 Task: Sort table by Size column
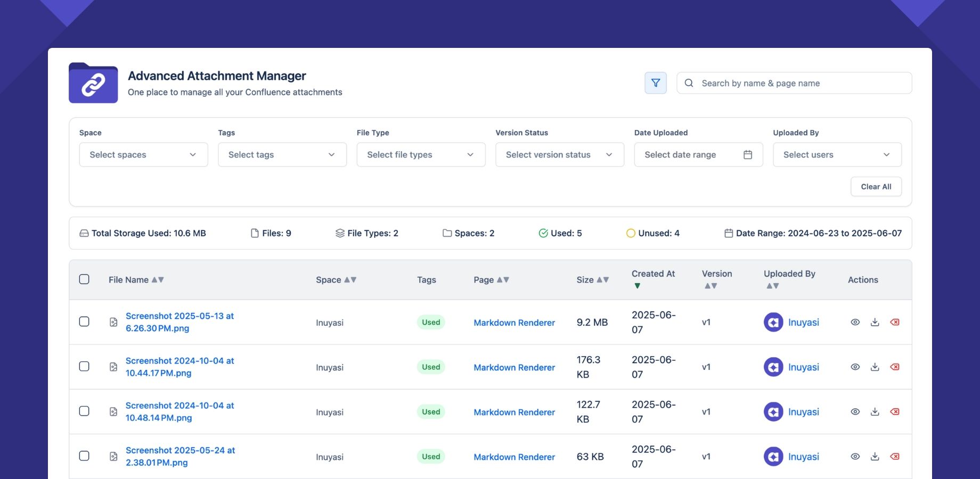pyautogui.click(x=602, y=280)
